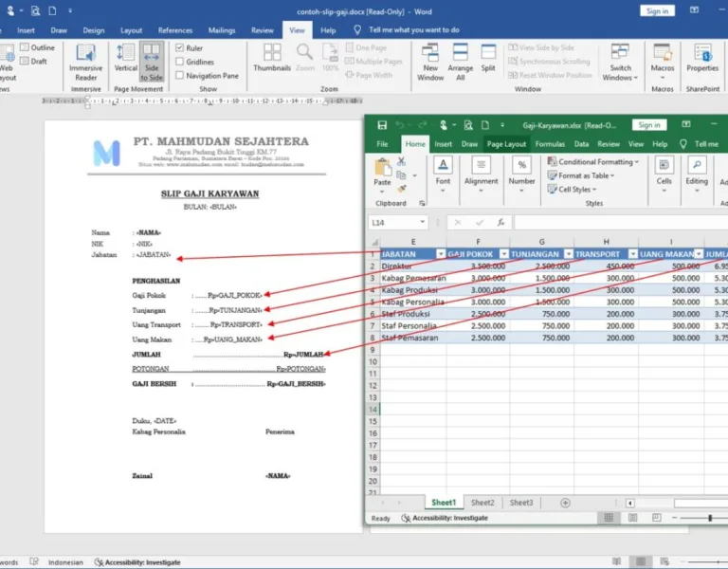The height and width of the screenshot is (569, 728).
Task: Uncheck the Ruler checkbox in Word
Action: pos(180,47)
